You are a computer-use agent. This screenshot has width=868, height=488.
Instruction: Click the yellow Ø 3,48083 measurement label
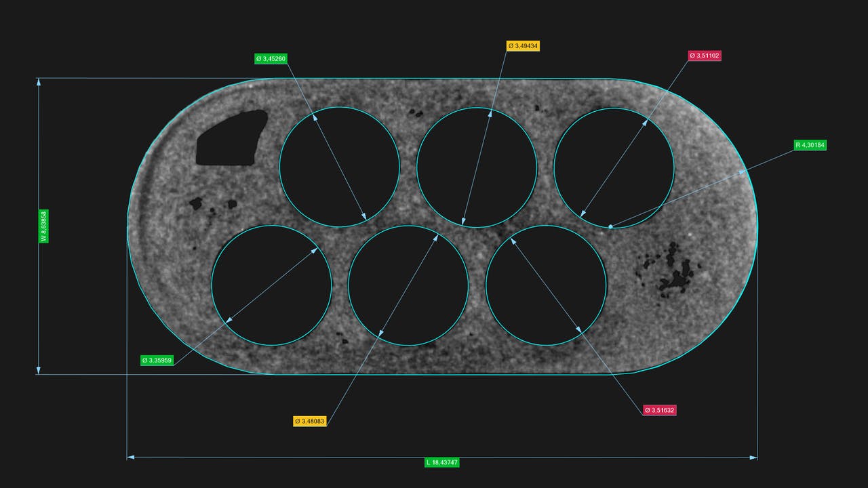pyautogui.click(x=310, y=421)
